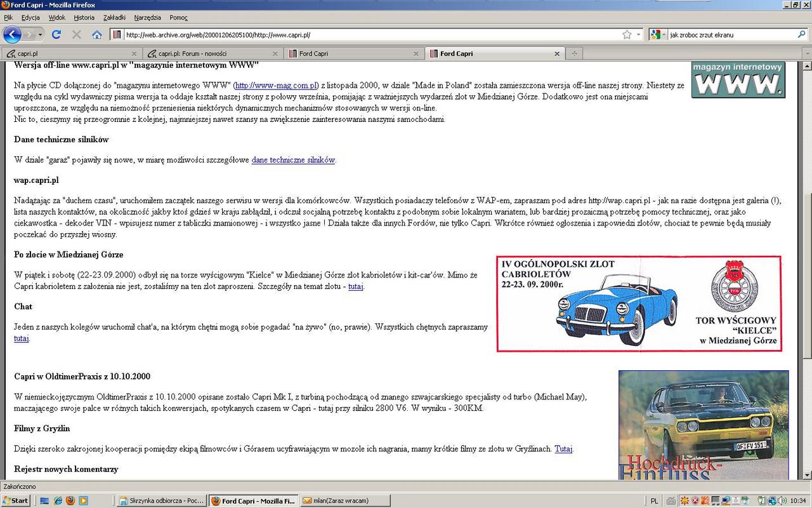Switch to 'Skrzynka odbiorcza' taskbar window

click(x=162, y=500)
